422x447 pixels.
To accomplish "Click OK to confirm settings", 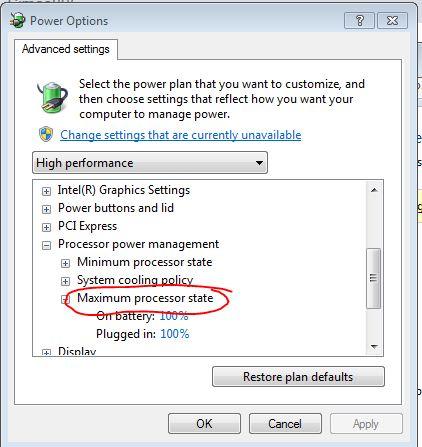I will coord(204,424).
